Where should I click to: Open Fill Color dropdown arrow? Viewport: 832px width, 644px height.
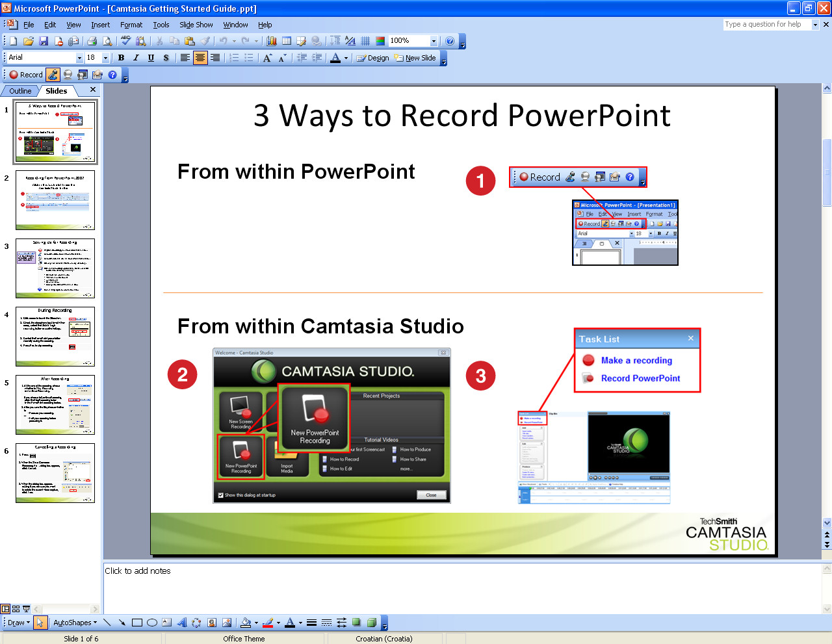click(x=256, y=623)
